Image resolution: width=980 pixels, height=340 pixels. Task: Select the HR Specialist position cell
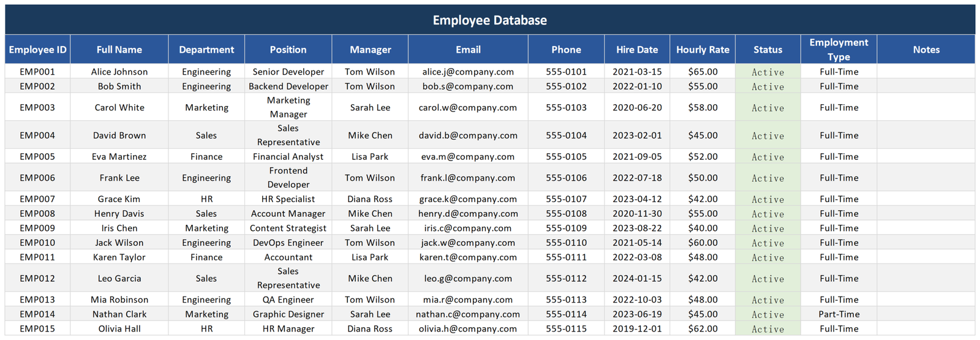tap(288, 199)
